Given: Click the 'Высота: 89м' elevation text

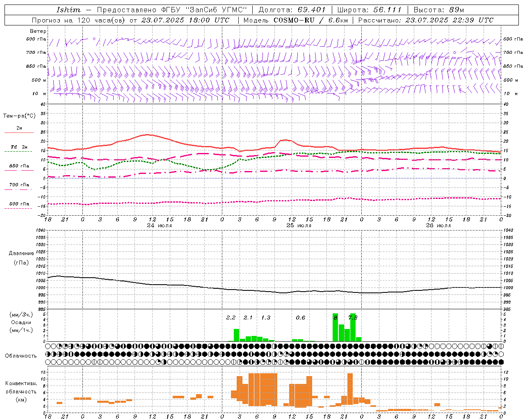Looking at the screenshot, I should point(439,10).
